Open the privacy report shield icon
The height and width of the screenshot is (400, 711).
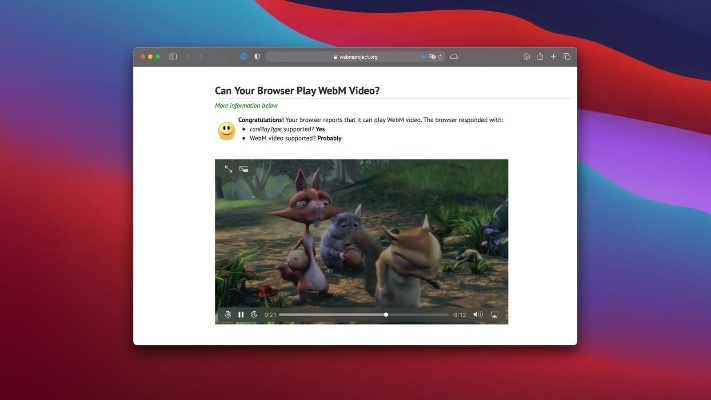click(x=257, y=57)
